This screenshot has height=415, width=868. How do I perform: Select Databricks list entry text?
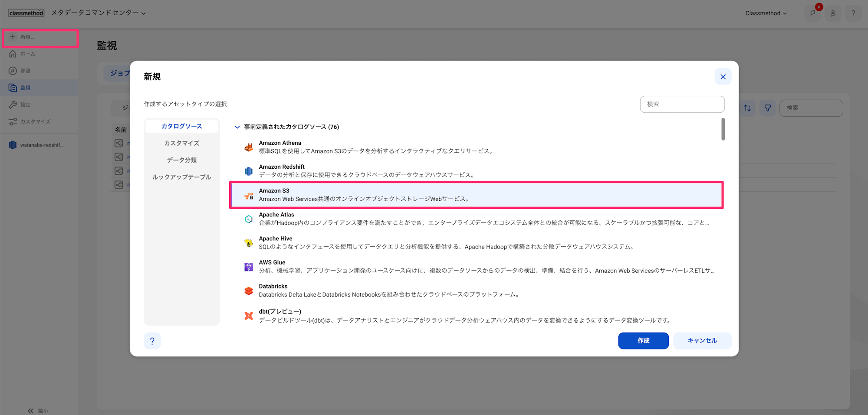[273, 286]
